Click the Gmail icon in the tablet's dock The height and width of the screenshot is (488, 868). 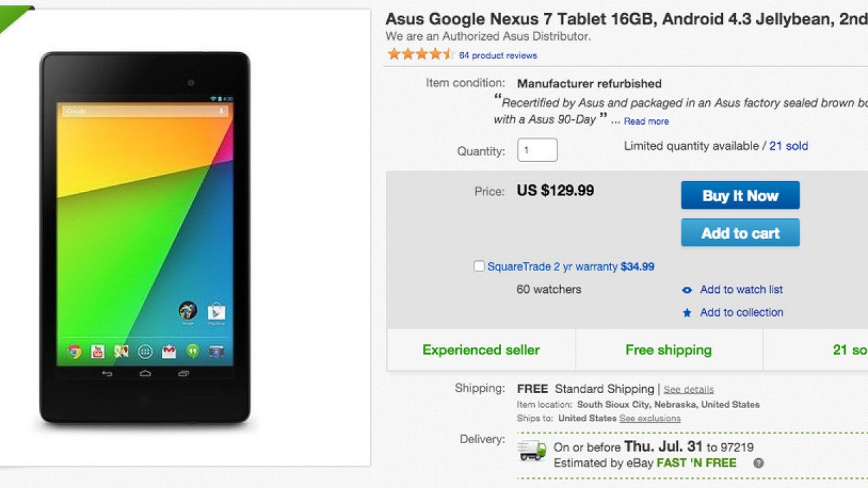169,351
